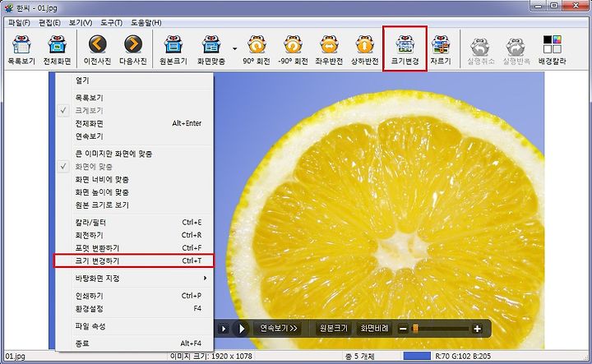Choose 종료 Alt+F4 menu entry
The height and width of the screenshot is (364, 592).
pos(134,343)
